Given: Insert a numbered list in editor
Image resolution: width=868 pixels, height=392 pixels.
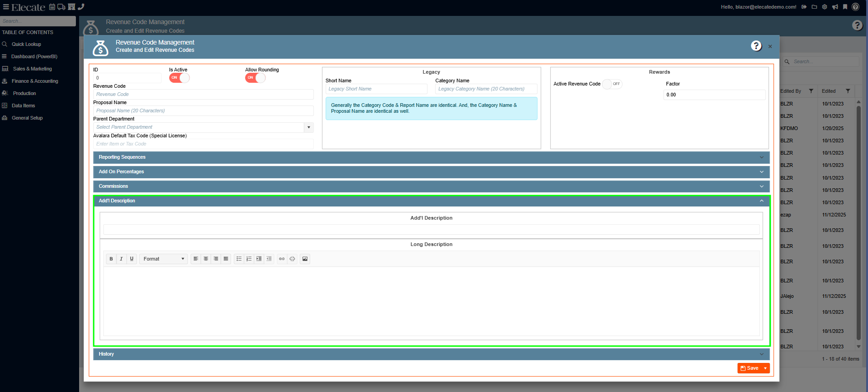Looking at the screenshot, I should (x=249, y=259).
